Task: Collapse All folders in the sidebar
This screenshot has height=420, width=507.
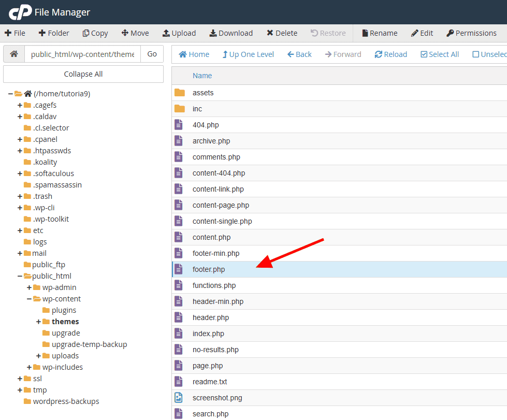Action: (83, 74)
